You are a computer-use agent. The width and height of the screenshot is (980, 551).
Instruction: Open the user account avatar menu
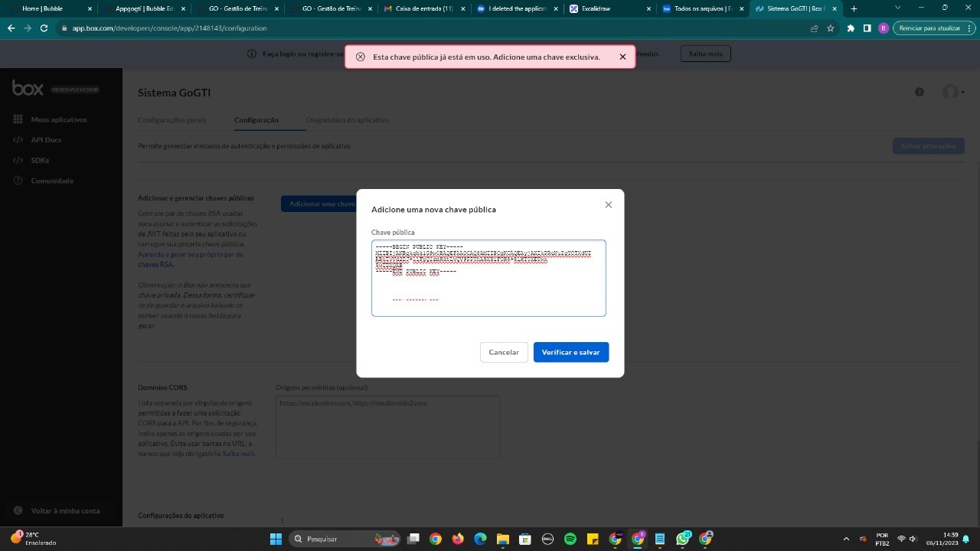(952, 92)
